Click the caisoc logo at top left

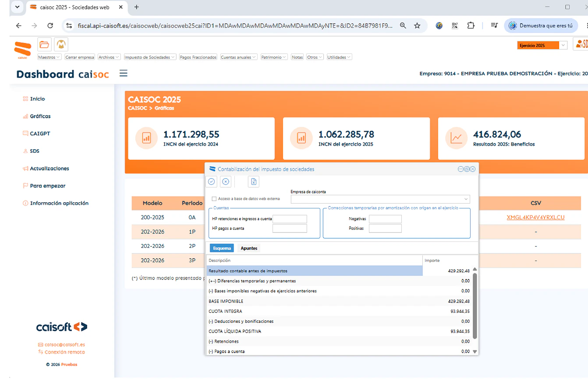23,50
